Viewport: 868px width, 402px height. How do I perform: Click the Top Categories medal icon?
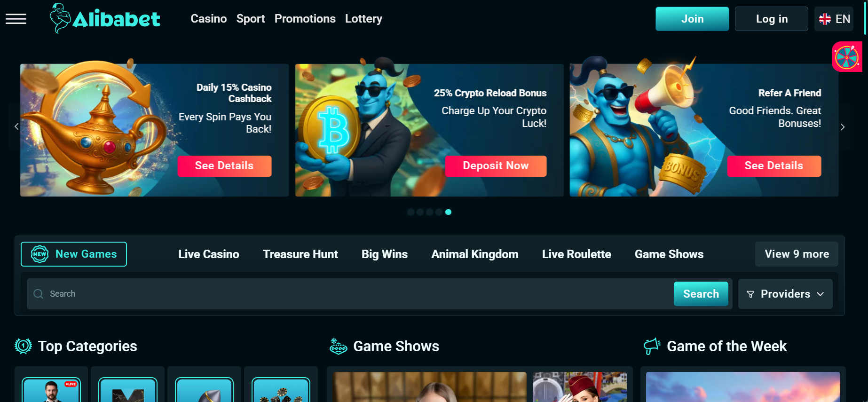pyautogui.click(x=23, y=346)
